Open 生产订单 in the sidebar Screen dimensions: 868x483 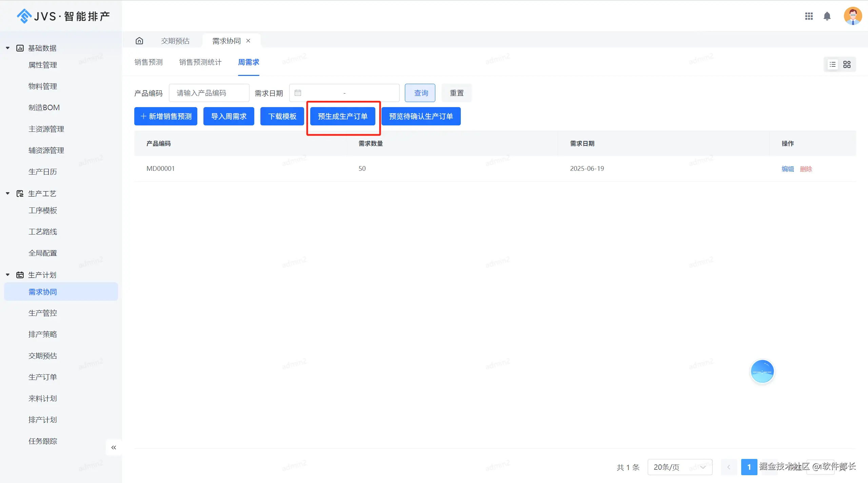click(x=43, y=377)
